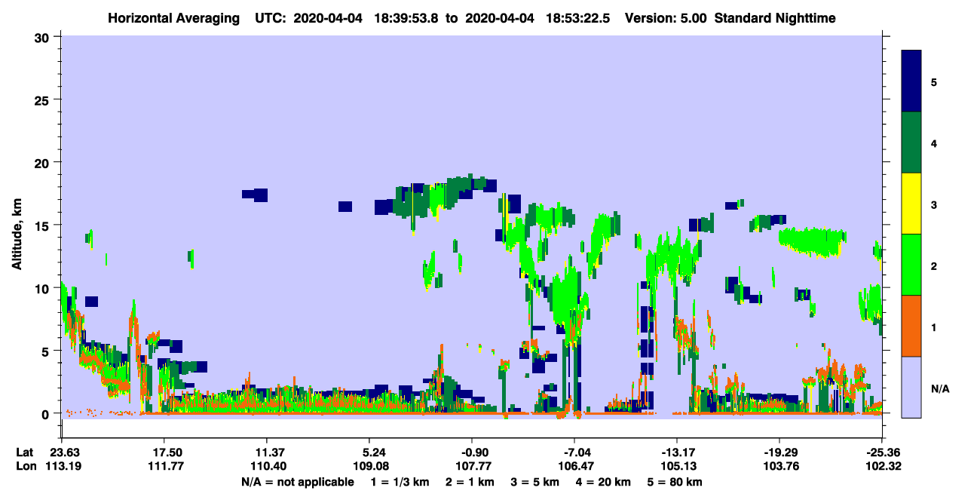Click the legend entry "4 = 20 km"

(605, 482)
